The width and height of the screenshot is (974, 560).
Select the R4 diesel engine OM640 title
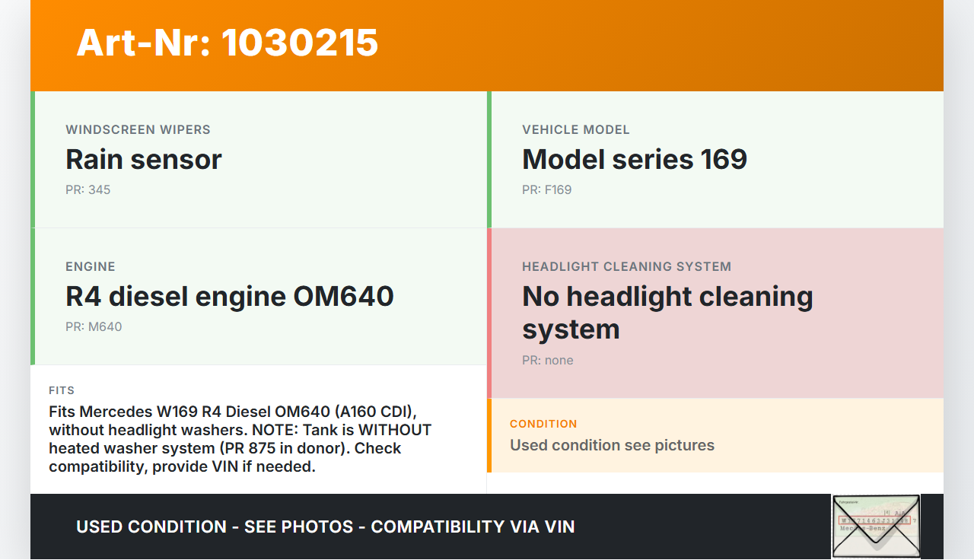(x=230, y=296)
